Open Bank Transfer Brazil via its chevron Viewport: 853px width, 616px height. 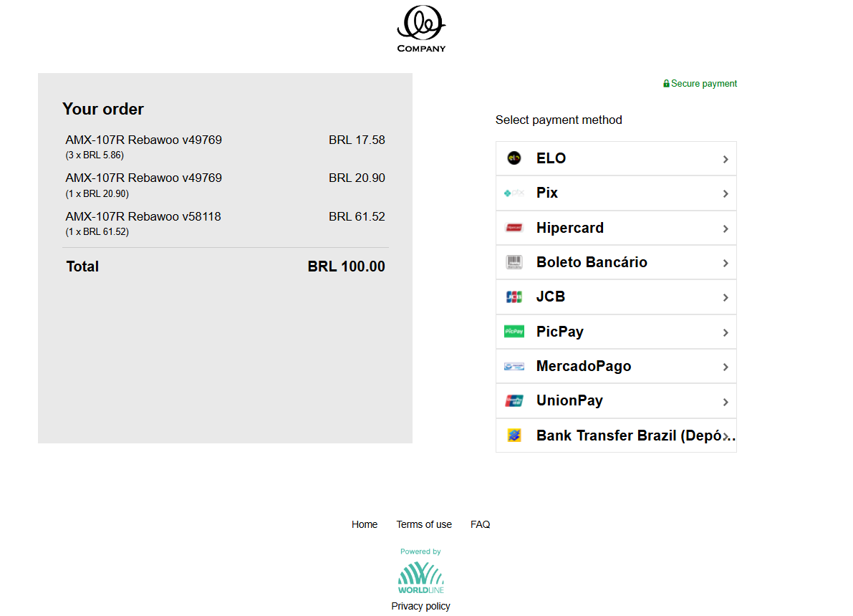726,436
